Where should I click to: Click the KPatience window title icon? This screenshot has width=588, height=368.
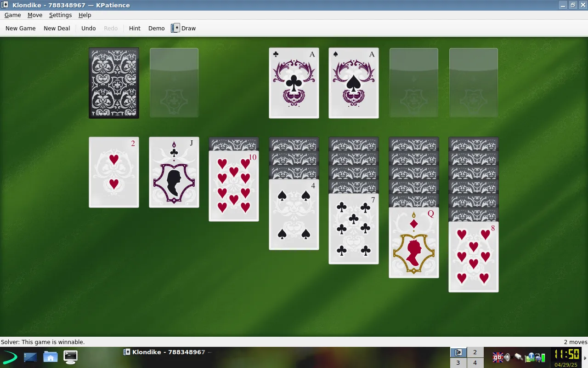click(x=5, y=5)
